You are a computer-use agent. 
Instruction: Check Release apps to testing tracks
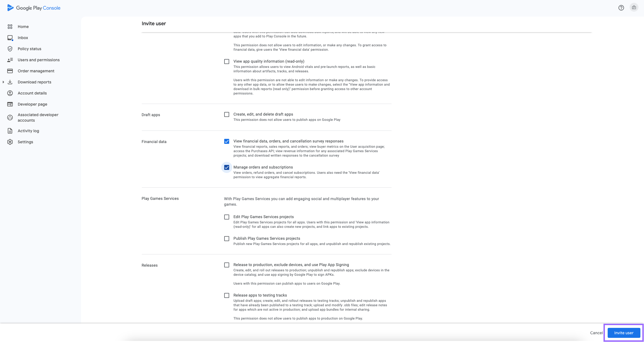(227, 295)
